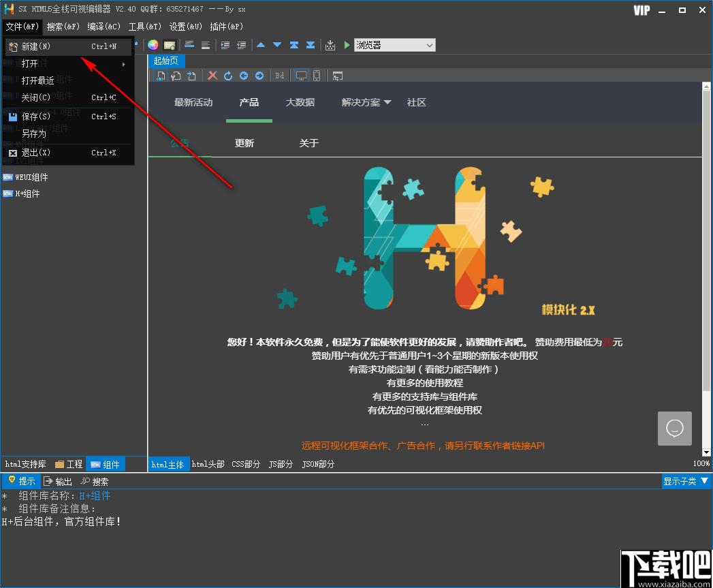Viewport: 713px width, 588px height.
Task: Click the page export arrow icon
Action: coord(191,76)
